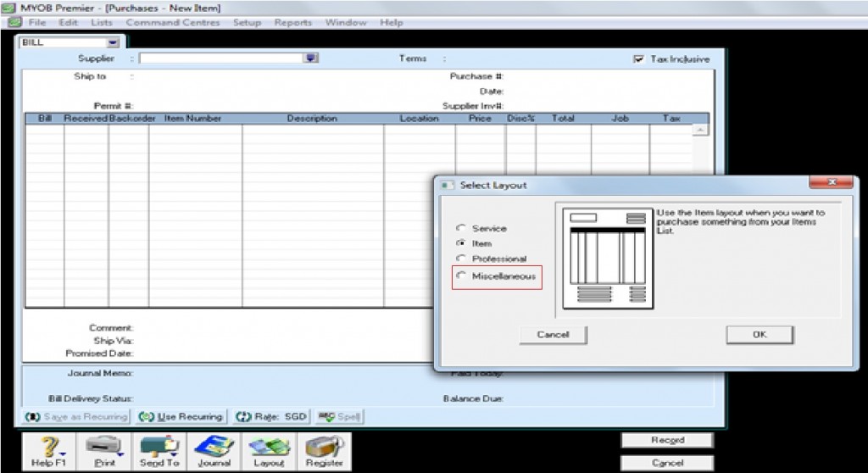
Task: Click the Spell button
Action: pos(339,416)
